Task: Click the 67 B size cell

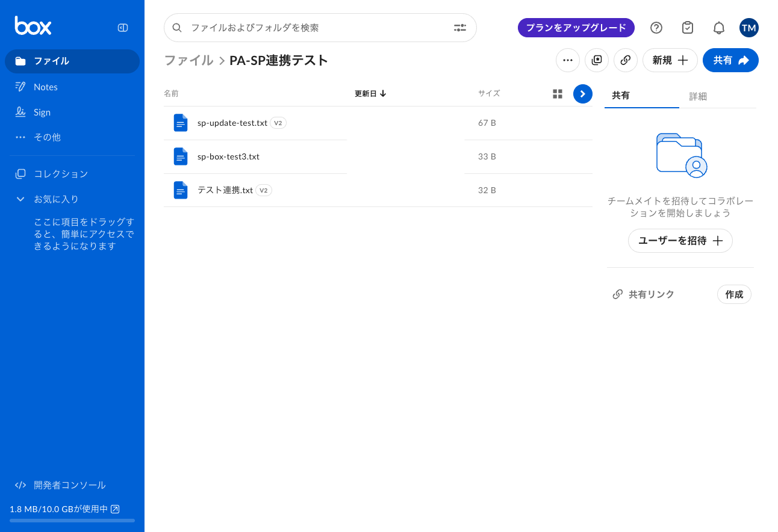Action: tap(487, 123)
